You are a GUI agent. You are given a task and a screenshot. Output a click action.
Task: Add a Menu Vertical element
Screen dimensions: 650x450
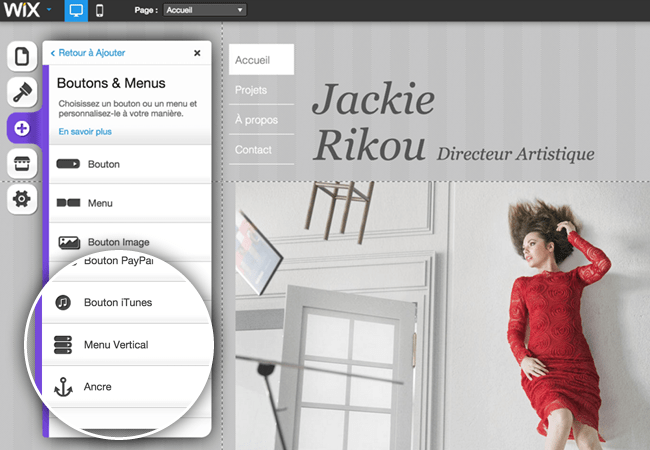click(126, 345)
